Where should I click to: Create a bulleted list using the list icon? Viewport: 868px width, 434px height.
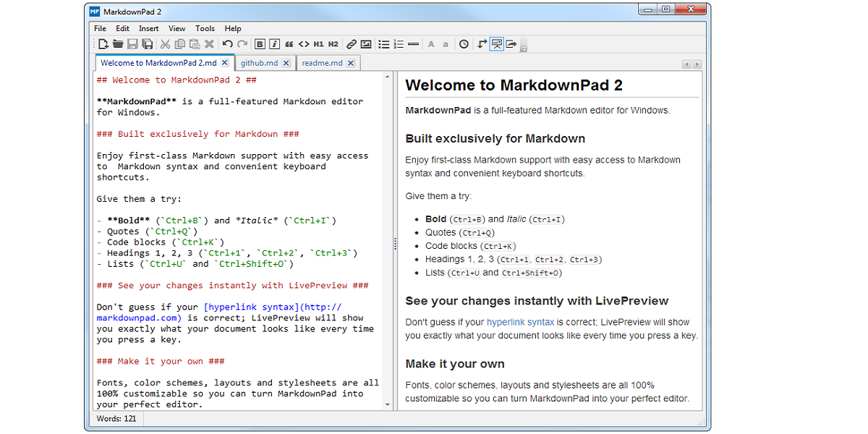point(383,43)
